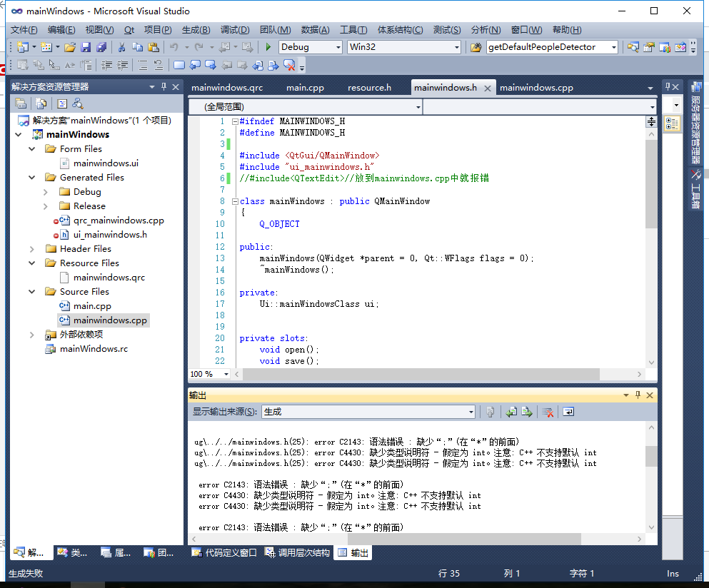Viewport: 709px width, 588px height.
Task: Click the clear all bookmarks icon
Action: [289, 65]
